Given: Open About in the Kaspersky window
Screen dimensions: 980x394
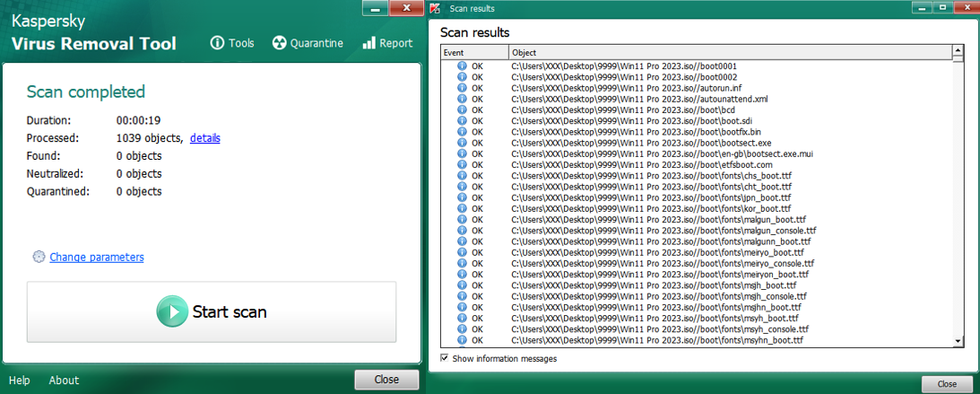Looking at the screenshot, I should [x=64, y=381].
